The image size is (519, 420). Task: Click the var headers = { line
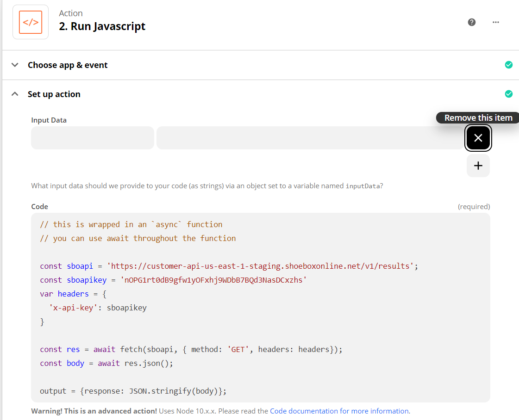(73, 294)
